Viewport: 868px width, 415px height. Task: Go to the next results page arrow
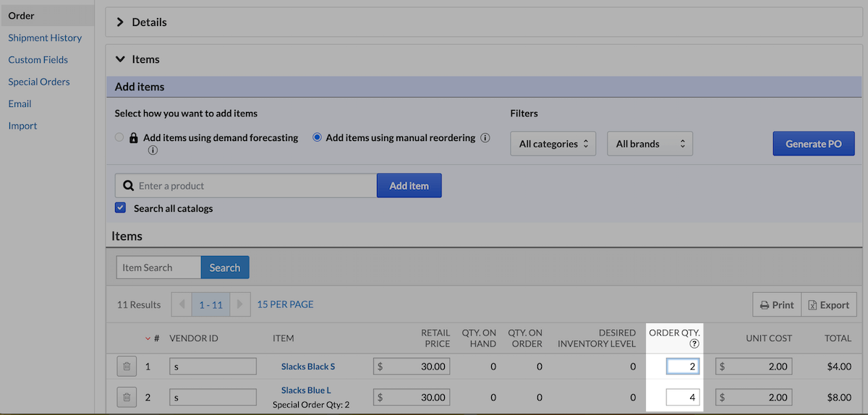point(240,304)
